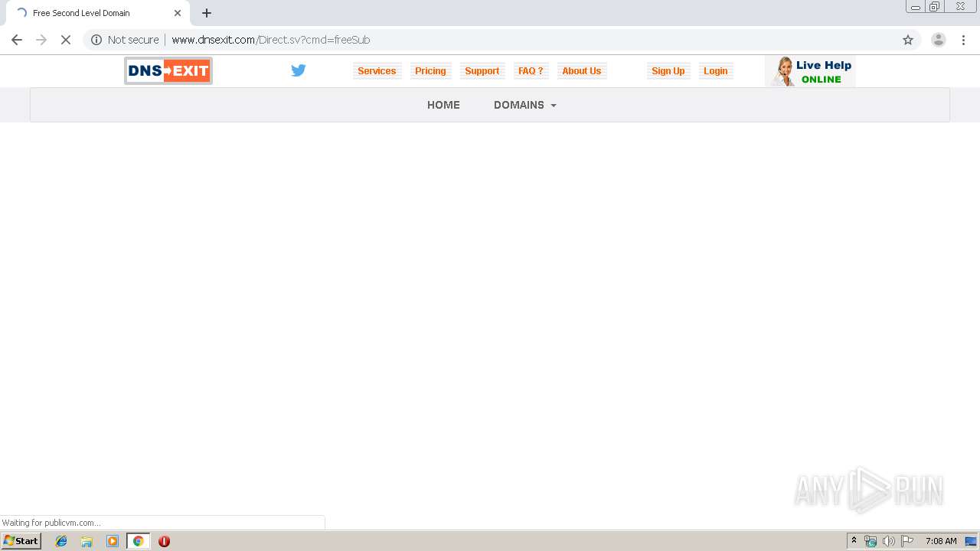
Task: Click the volume speaker tray icon
Action: (889, 541)
